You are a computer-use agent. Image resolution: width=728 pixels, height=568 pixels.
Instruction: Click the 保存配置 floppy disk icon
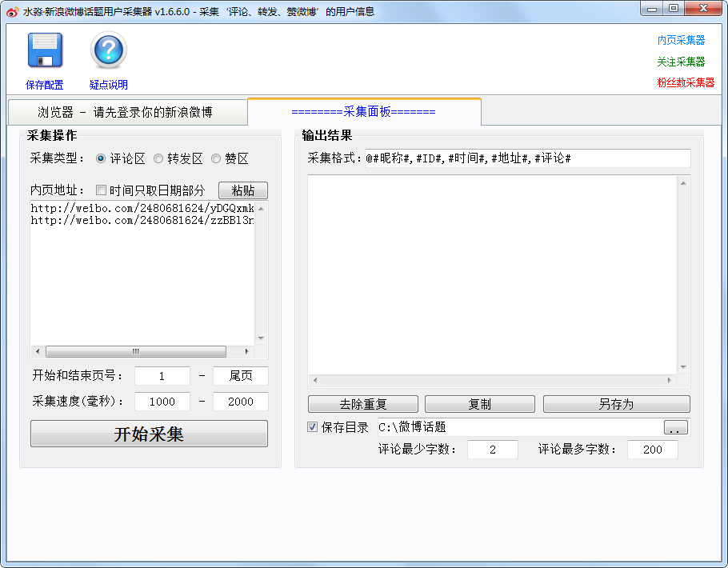coord(45,50)
